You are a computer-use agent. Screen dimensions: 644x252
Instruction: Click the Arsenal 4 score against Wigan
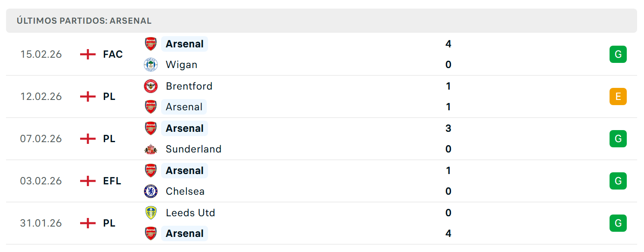click(x=448, y=44)
